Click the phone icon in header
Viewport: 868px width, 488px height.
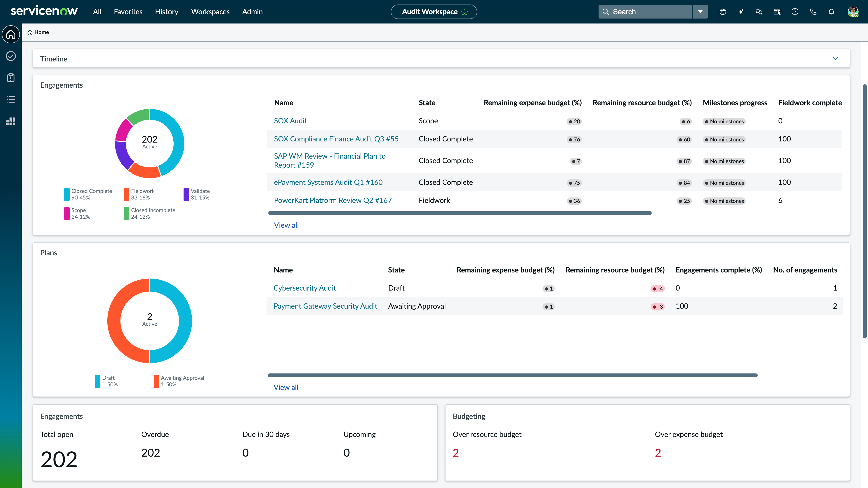pos(813,12)
